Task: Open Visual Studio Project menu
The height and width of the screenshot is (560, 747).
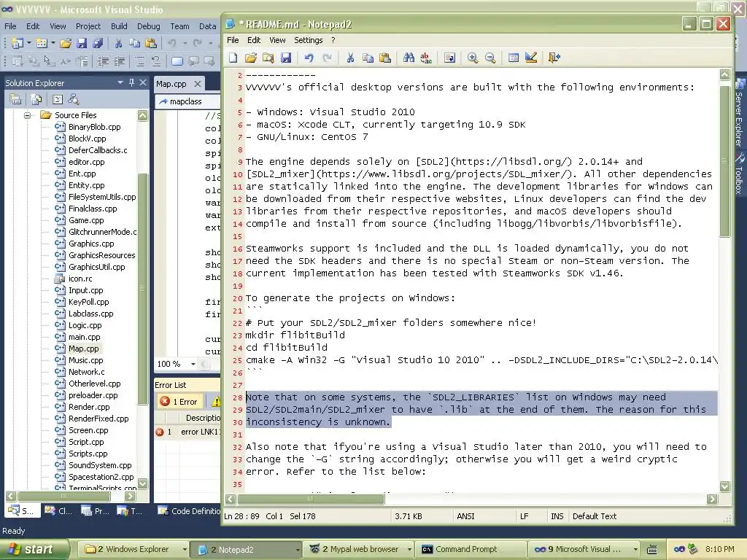Action: tap(88, 26)
